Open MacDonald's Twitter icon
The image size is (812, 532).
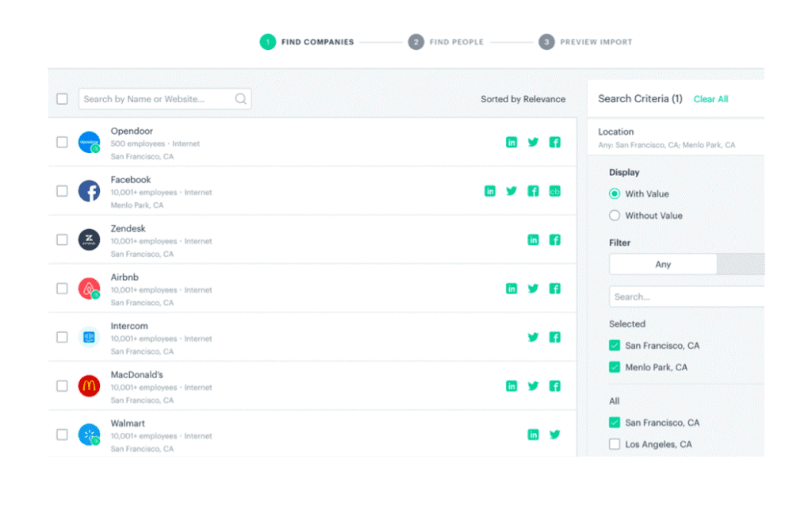[533, 386]
